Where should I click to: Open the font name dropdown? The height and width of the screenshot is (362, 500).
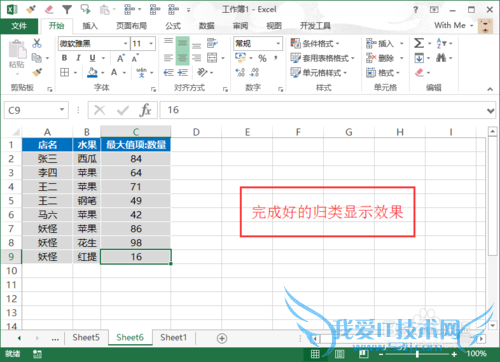click(125, 43)
